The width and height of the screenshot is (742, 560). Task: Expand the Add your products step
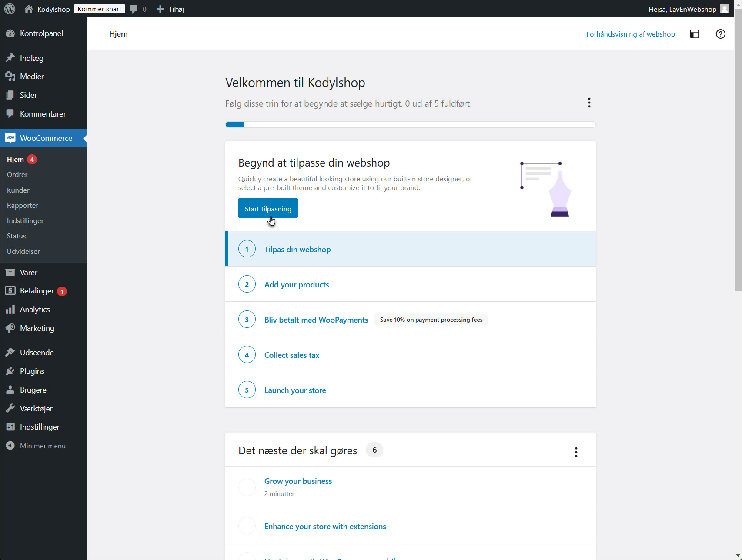click(297, 284)
